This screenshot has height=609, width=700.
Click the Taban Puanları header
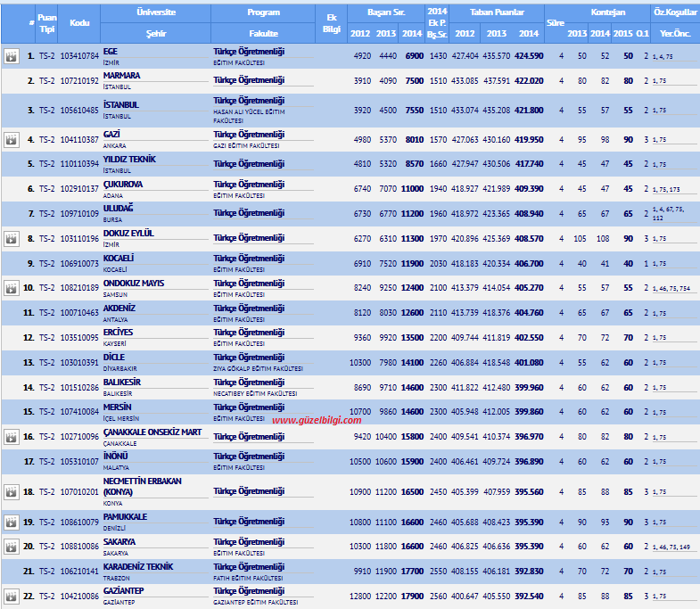pyautogui.click(x=497, y=12)
